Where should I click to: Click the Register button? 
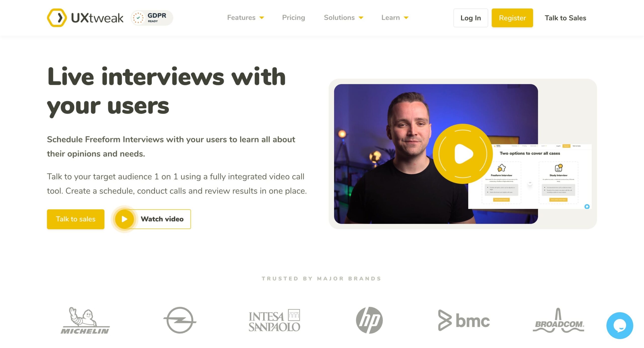[x=512, y=18]
